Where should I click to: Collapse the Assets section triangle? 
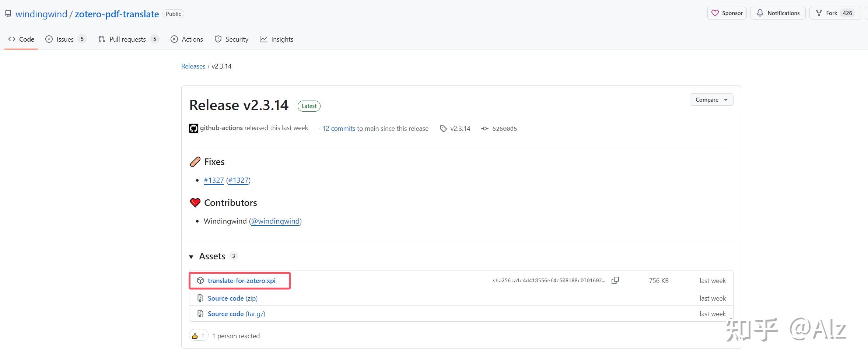point(191,256)
